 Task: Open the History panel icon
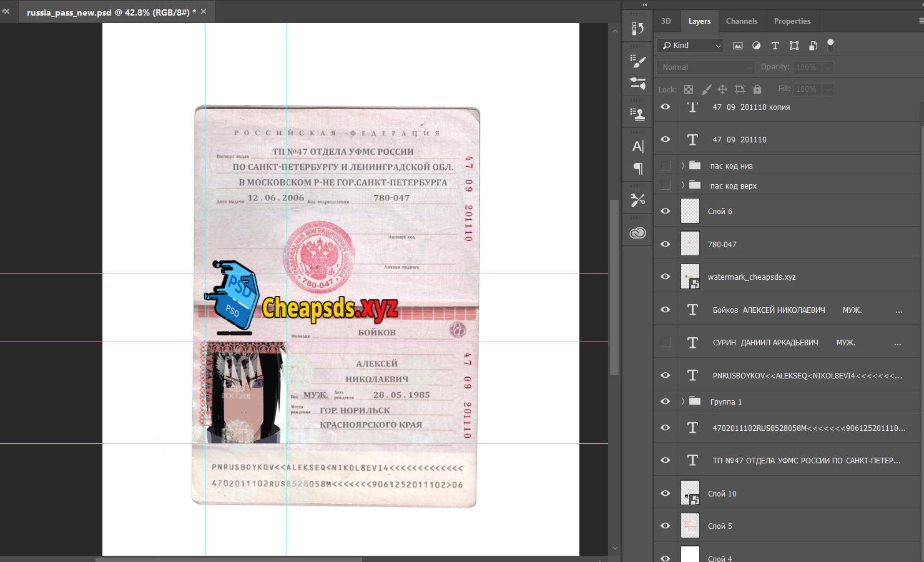(x=637, y=29)
